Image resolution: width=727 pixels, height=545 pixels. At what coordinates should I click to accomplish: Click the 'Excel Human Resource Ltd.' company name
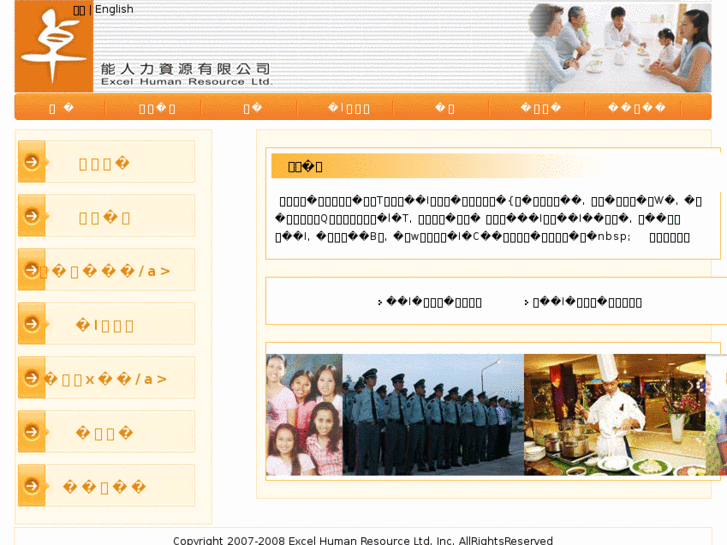187,82
